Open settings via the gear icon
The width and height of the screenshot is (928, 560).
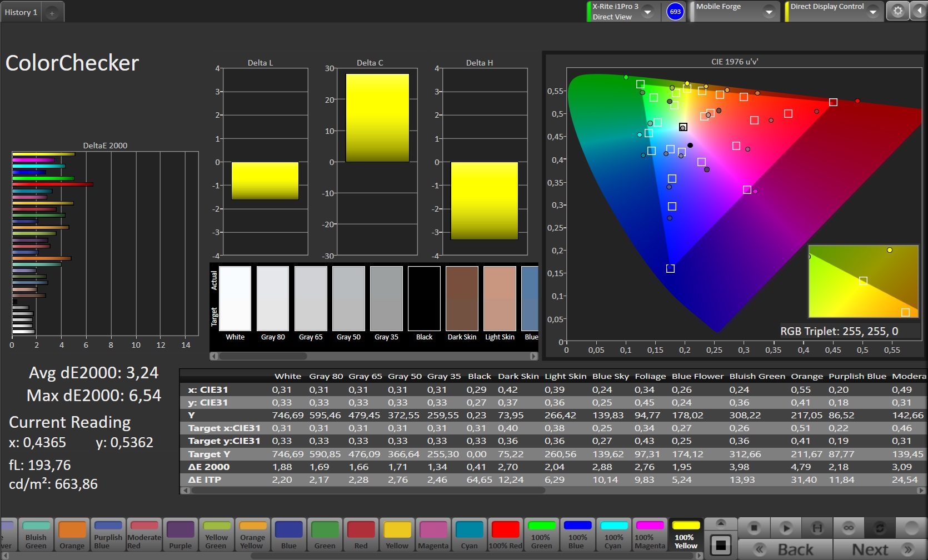897,11
